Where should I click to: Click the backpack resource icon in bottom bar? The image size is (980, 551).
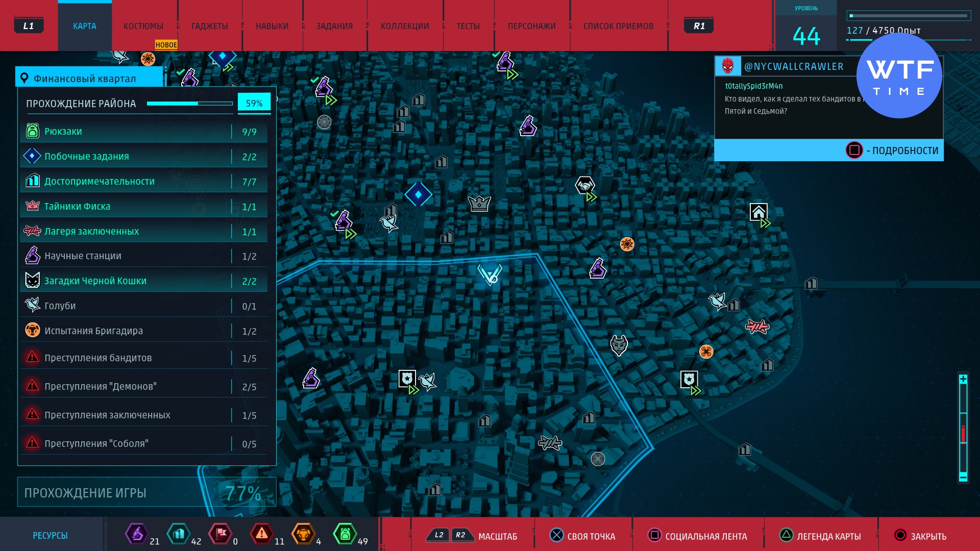coord(345,534)
